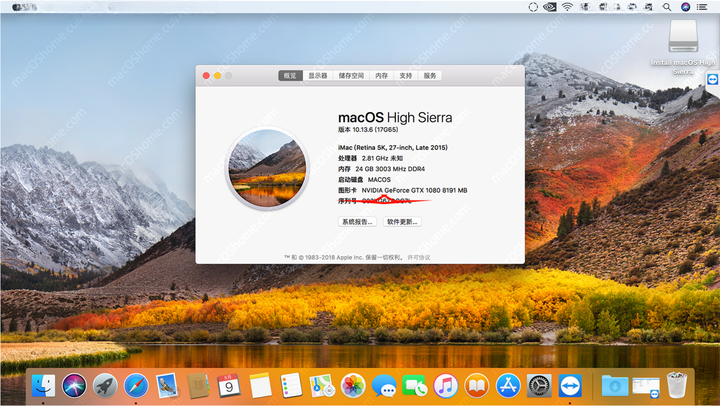The width and height of the screenshot is (720, 406).
Task: Launch Siri from the Dock
Action: [74, 385]
